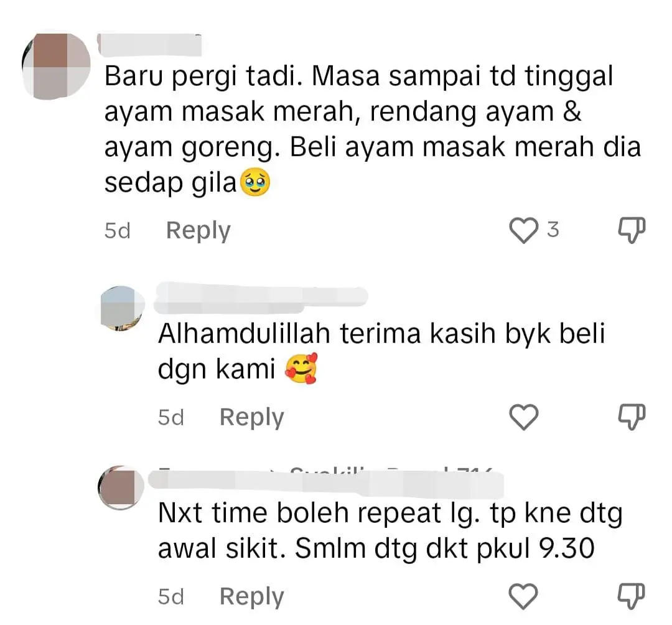This screenshot has height=625, width=672.
Task: Select the 5d timestamp under first comment
Action: pyautogui.click(x=117, y=230)
